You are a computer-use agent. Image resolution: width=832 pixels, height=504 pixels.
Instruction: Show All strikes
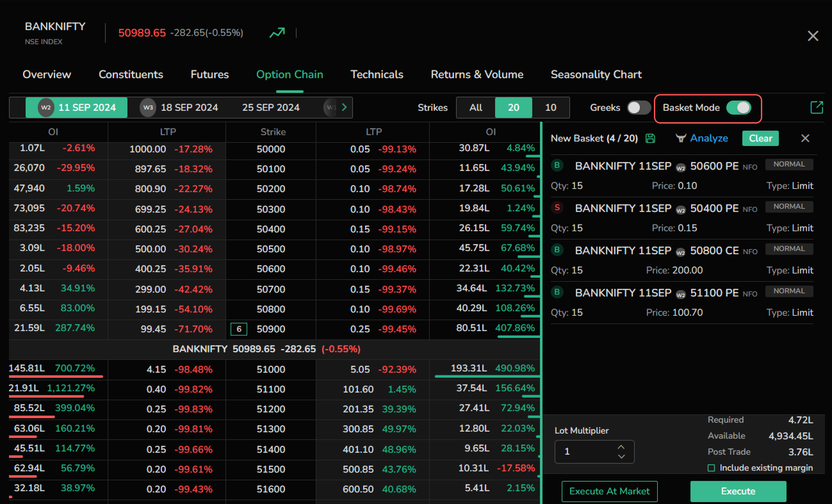pos(476,107)
